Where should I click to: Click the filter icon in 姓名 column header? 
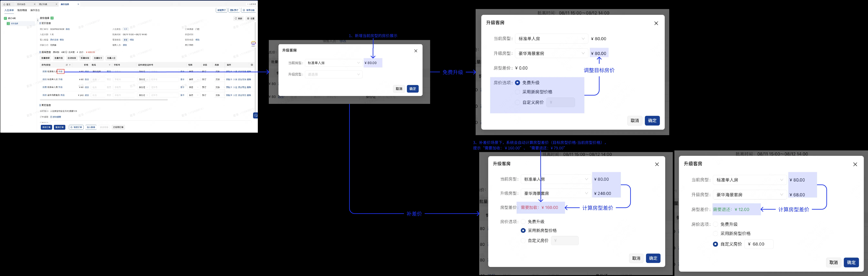coord(110,65)
